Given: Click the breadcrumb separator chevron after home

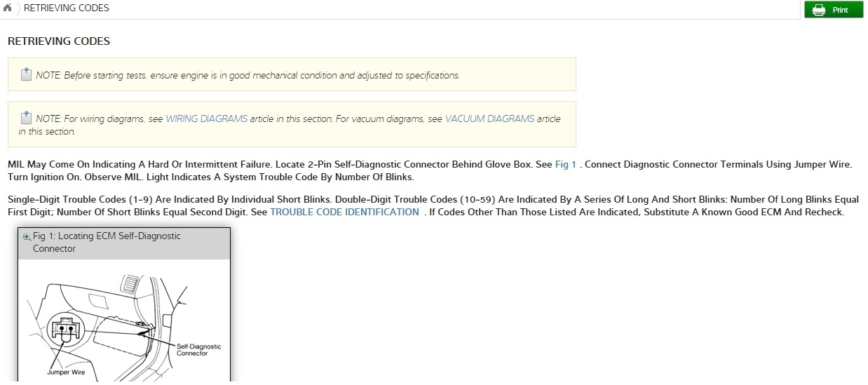Looking at the screenshot, I should point(18,8).
